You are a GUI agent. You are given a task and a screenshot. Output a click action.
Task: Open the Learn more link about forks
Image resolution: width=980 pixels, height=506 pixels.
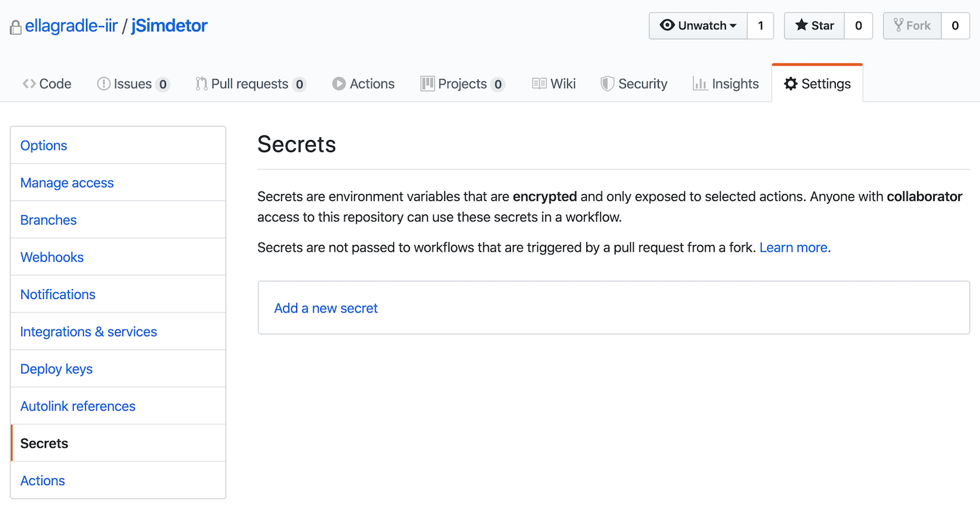(793, 247)
